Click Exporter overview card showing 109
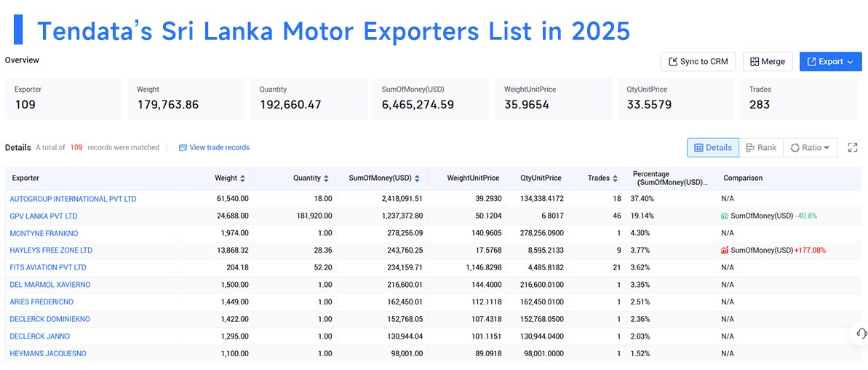The image size is (868, 370). click(63, 98)
